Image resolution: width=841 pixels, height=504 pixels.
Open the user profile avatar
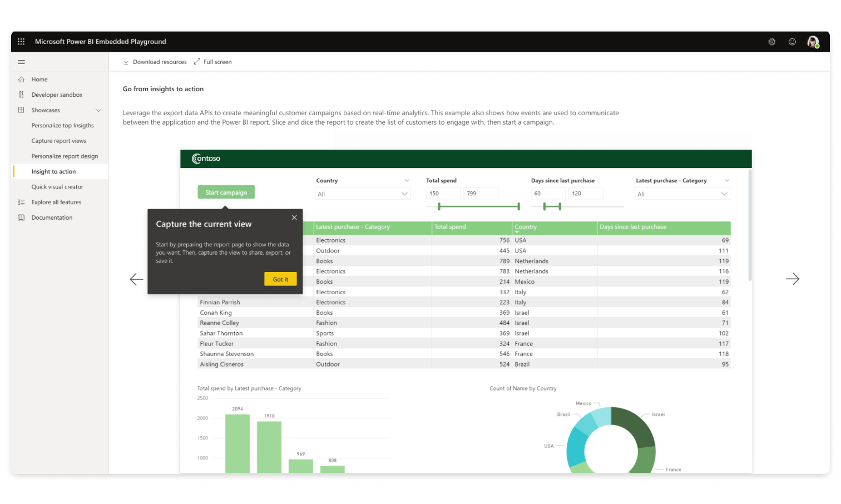tap(813, 42)
